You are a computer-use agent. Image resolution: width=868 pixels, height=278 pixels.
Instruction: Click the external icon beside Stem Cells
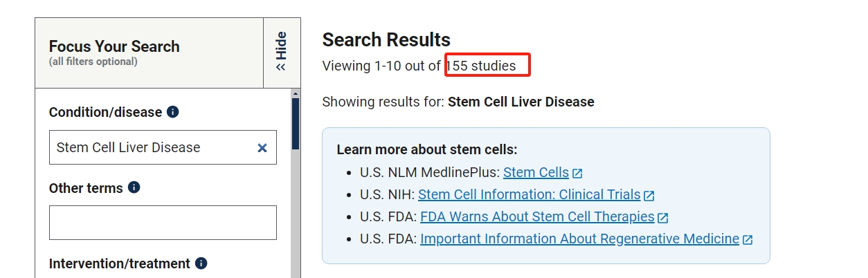577,173
